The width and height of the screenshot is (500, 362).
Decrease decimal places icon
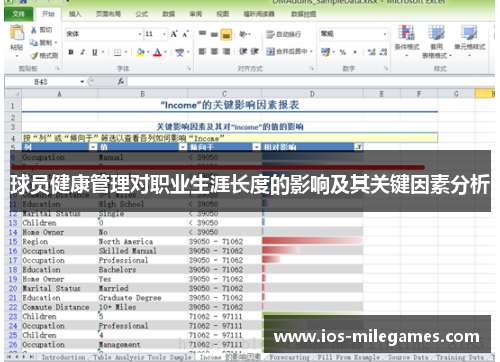pyautogui.click(x=383, y=52)
